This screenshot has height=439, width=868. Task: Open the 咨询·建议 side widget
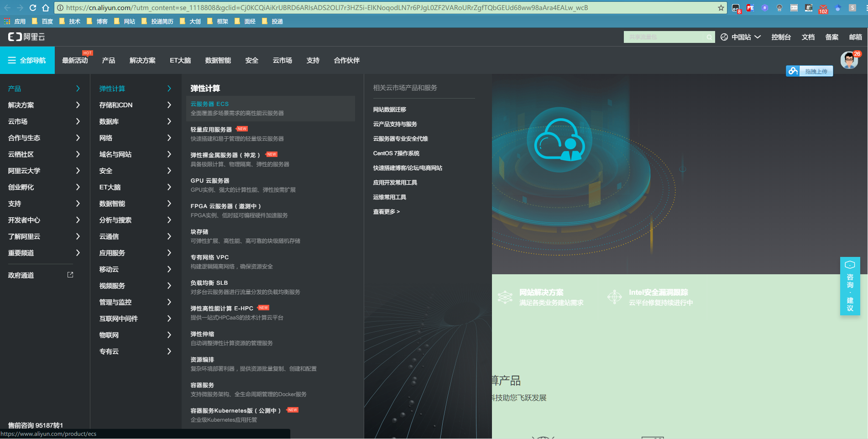tap(850, 286)
